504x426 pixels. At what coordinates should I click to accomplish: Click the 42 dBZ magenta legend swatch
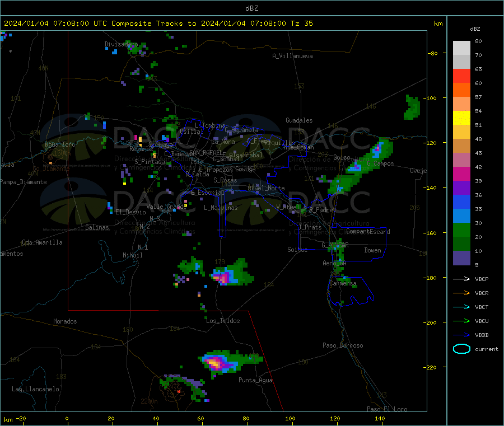pos(461,174)
